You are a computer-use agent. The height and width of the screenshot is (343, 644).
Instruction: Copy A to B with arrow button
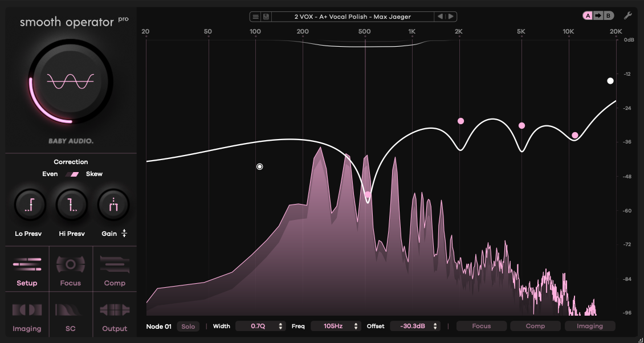coord(598,15)
